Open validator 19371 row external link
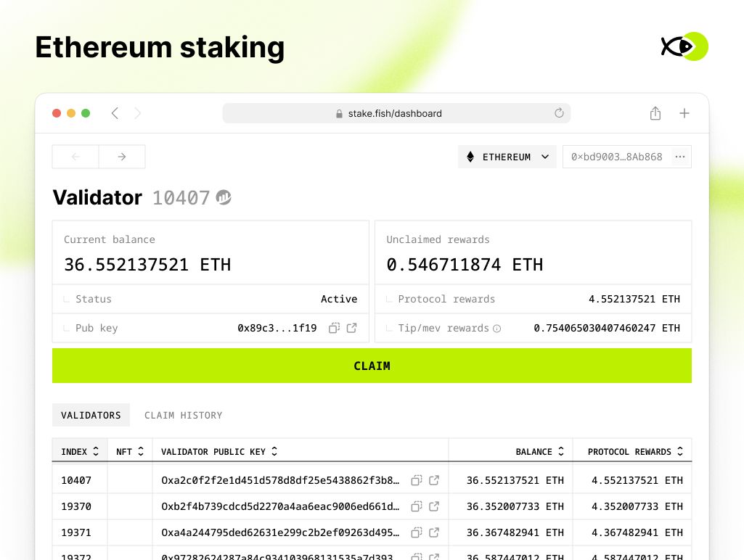 point(433,532)
